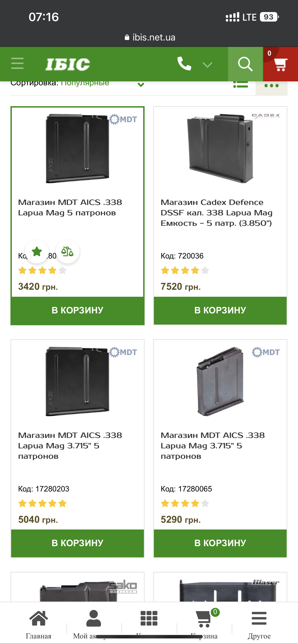The height and width of the screenshot is (644, 298).
Task: Add 3420 грн. MDT magazine to cart
Action: tap(77, 310)
